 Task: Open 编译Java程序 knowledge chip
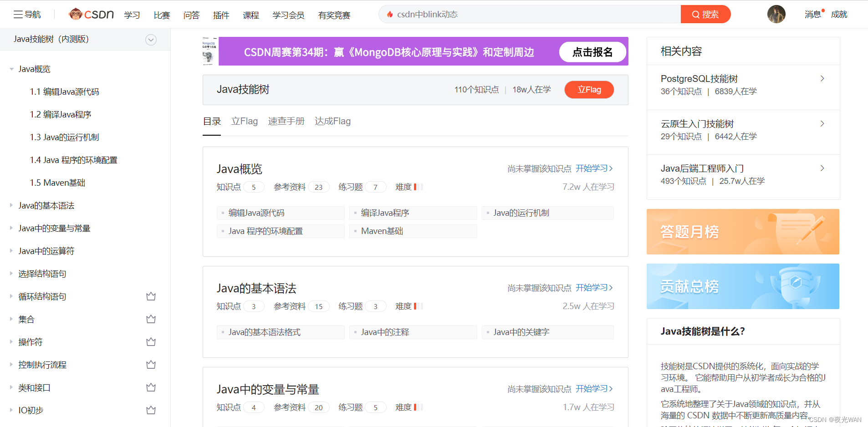pyautogui.click(x=413, y=213)
